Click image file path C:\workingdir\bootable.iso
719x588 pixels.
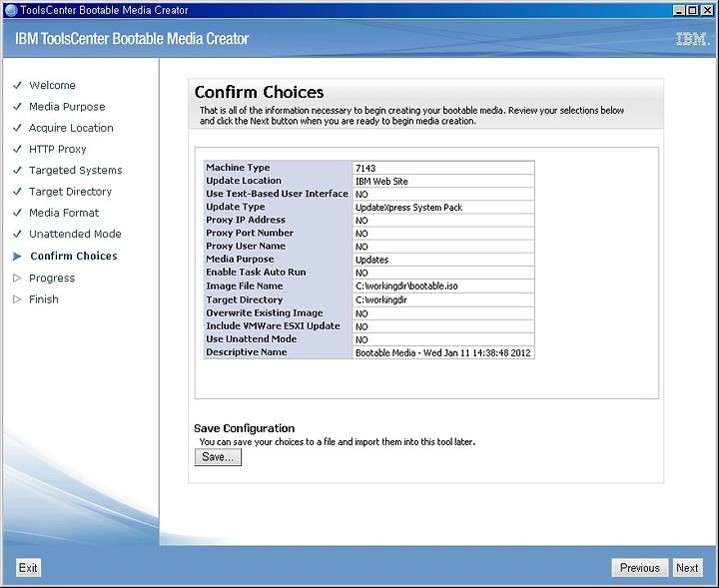tap(406, 286)
